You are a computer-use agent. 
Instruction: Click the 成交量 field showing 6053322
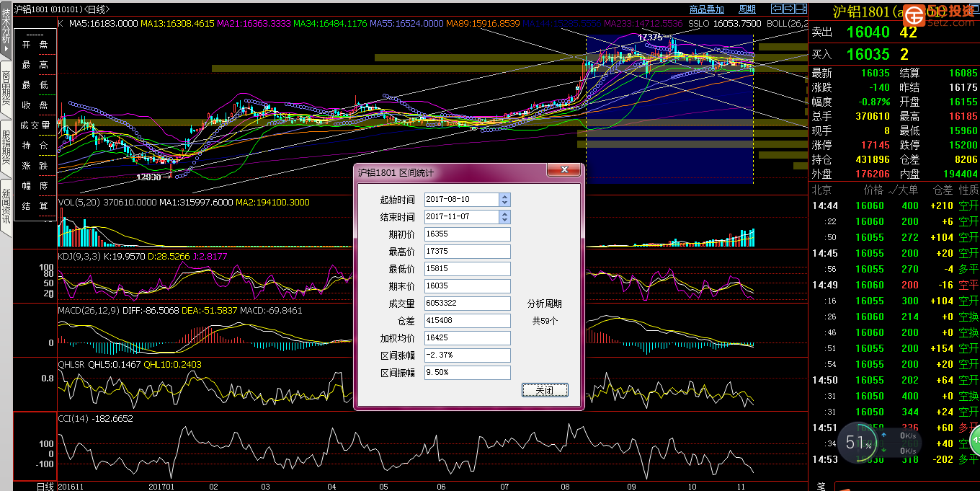point(467,304)
